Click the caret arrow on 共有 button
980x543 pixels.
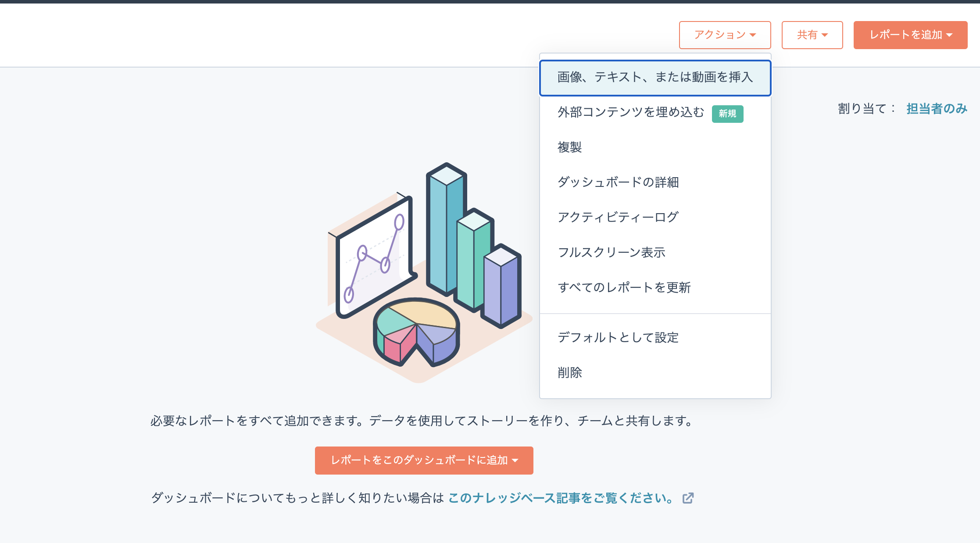point(825,35)
